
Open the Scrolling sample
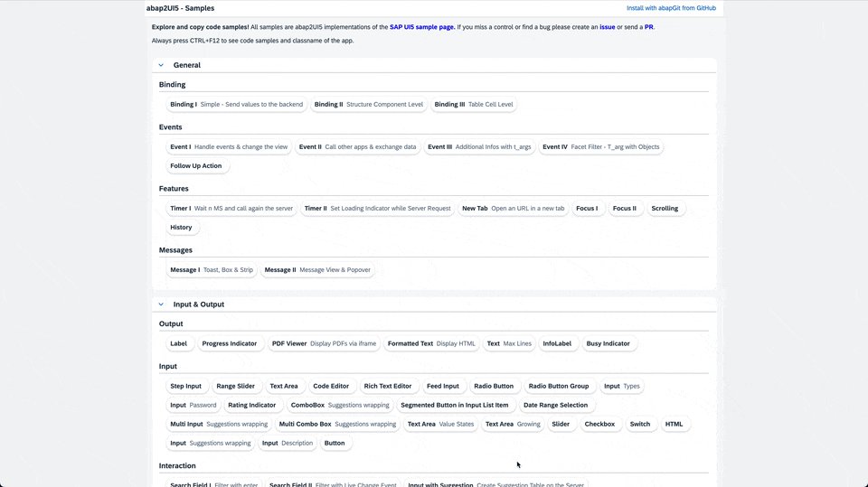pyautogui.click(x=665, y=208)
